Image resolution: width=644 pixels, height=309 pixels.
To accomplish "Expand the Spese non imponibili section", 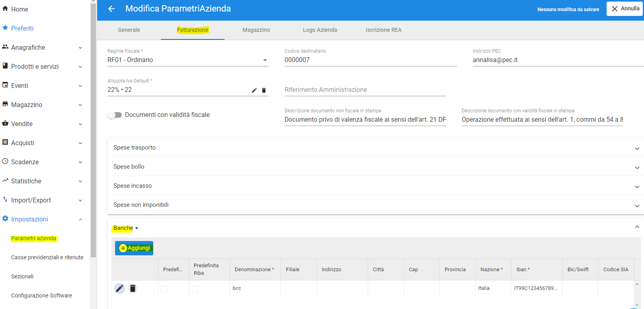I will pyautogui.click(x=376, y=205).
